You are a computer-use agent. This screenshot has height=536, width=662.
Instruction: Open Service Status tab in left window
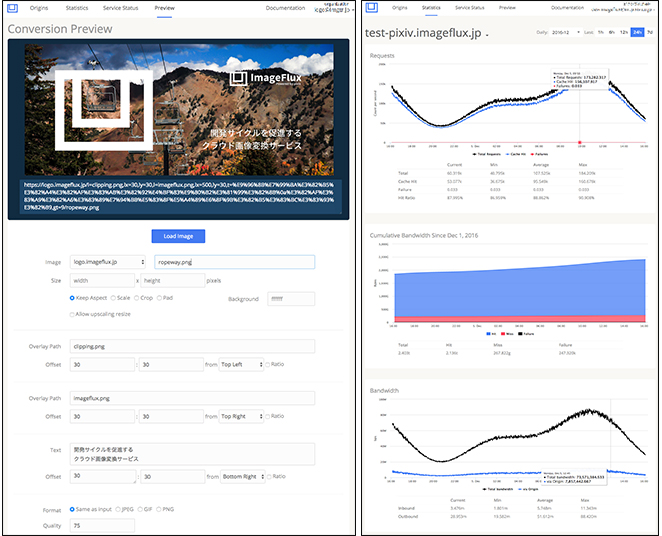pyautogui.click(x=120, y=8)
